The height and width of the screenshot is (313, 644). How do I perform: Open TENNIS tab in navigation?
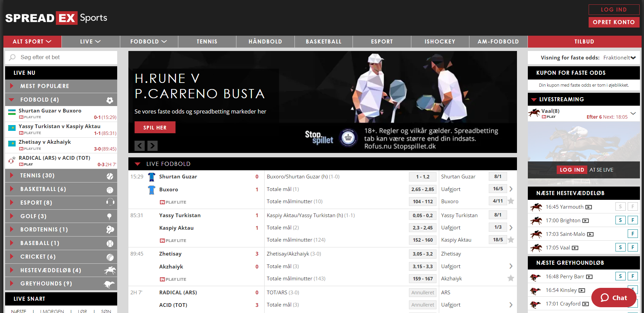207,41
